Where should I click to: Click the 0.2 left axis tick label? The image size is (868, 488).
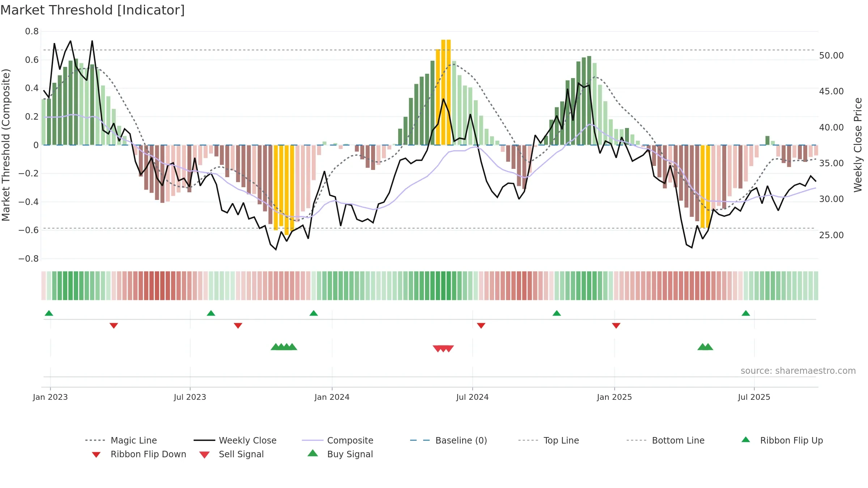click(32, 116)
